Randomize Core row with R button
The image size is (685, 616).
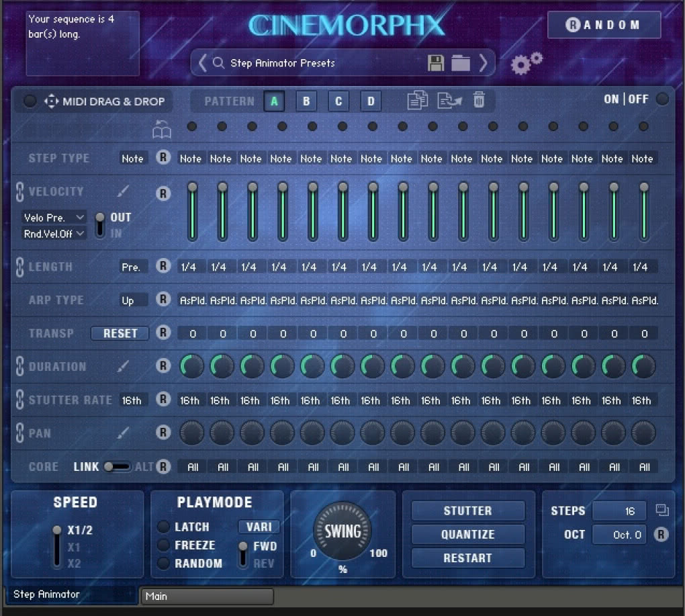(163, 467)
